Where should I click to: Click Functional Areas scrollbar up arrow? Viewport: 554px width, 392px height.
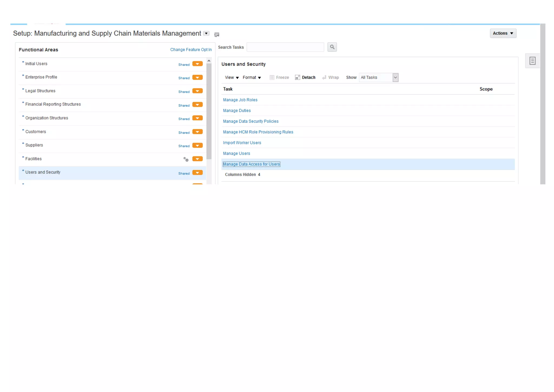pyautogui.click(x=209, y=61)
